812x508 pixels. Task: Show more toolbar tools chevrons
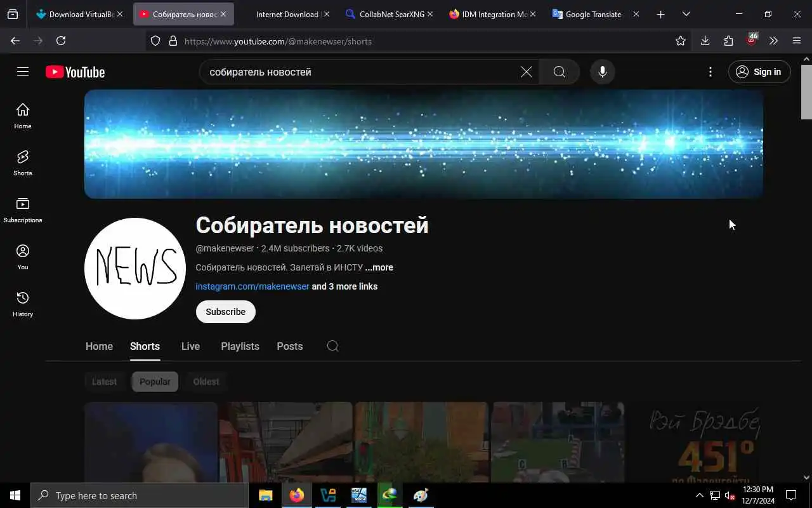click(773, 41)
